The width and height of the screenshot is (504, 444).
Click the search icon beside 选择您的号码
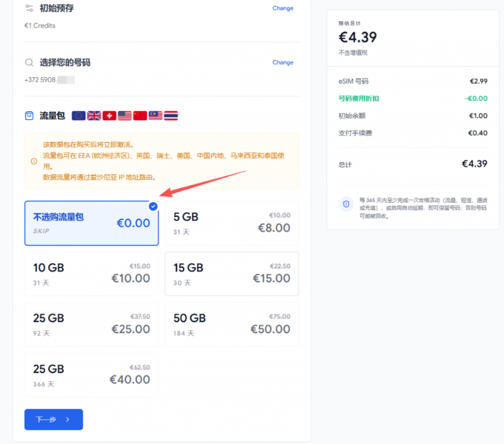click(29, 62)
